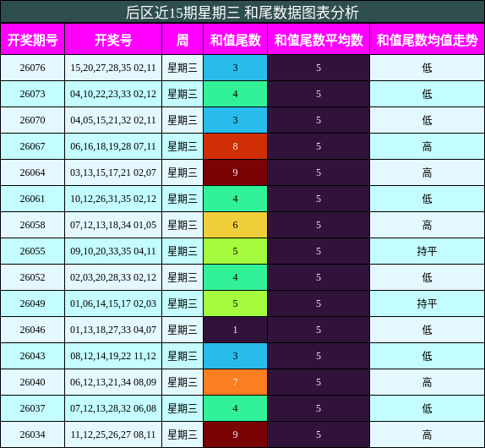
Task: Click the 周 column header
Action: point(183,40)
